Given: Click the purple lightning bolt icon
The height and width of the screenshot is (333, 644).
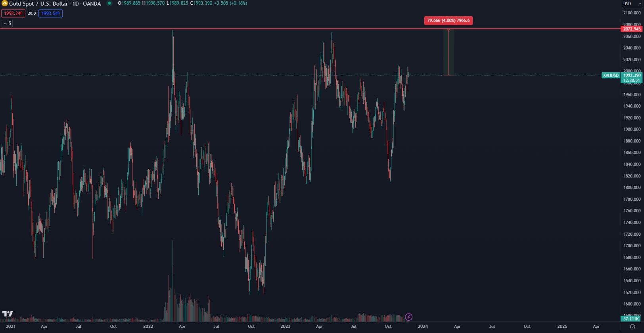Looking at the screenshot, I should click(408, 317).
